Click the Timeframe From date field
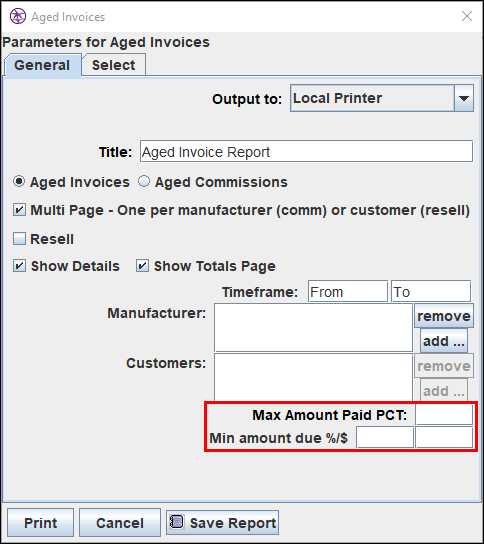This screenshot has height=544, width=484. click(348, 291)
